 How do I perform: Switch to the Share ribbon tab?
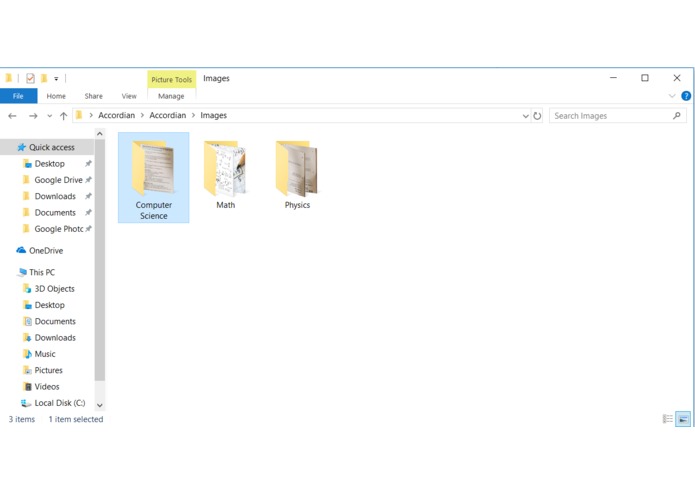(94, 96)
